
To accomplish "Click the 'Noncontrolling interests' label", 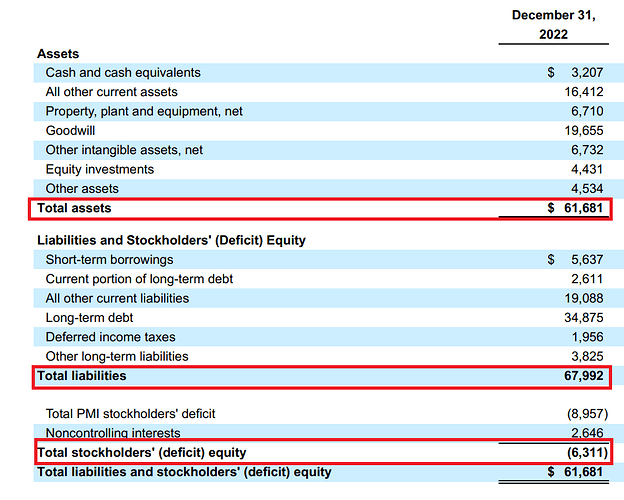I will point(113,433).
